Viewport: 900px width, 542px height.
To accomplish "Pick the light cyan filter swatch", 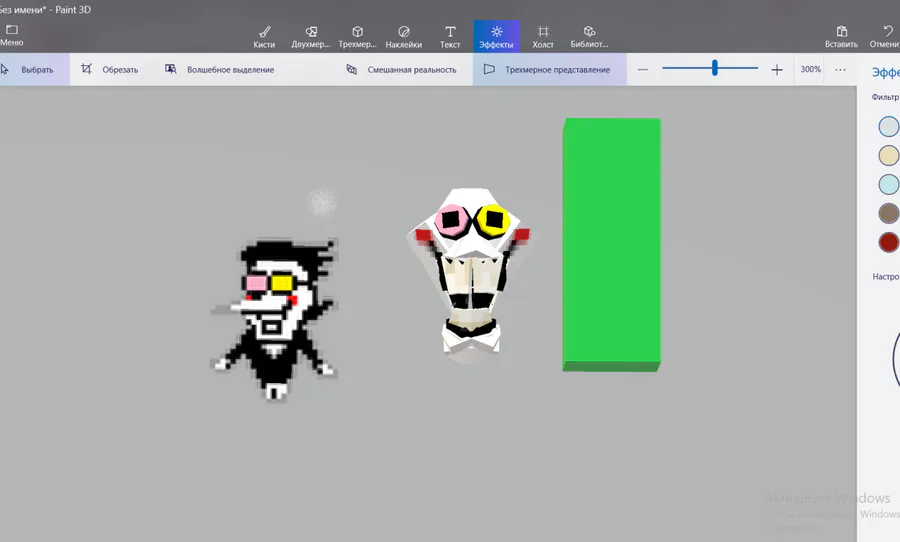I will coord(889,184).
